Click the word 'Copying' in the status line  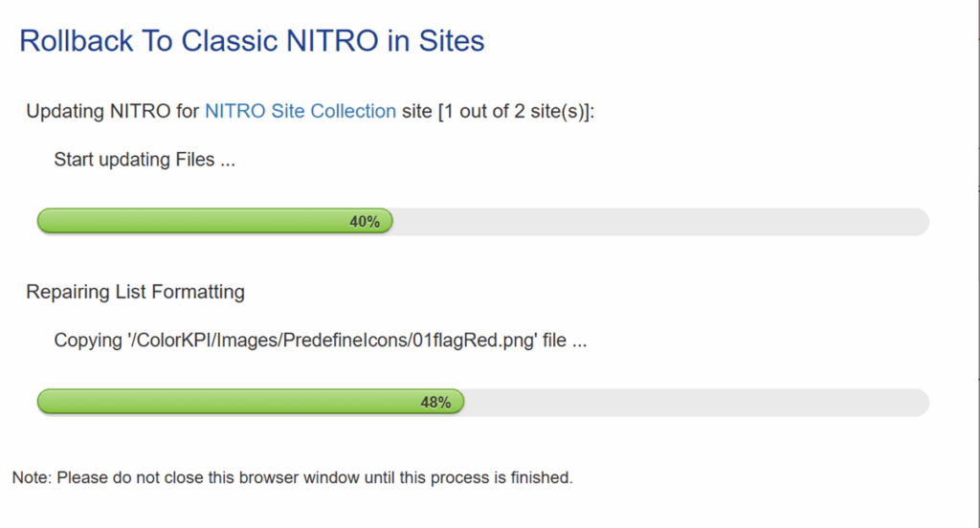(x=86, y=340)
